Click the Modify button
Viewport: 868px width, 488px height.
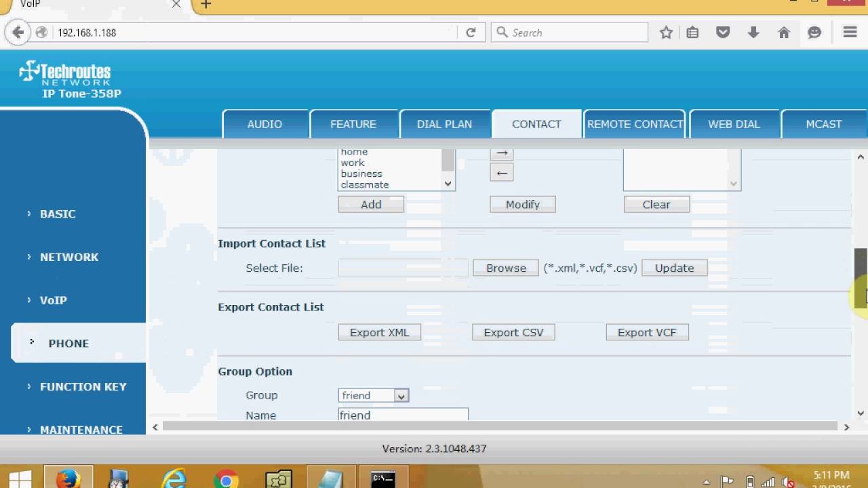point(523,204)
